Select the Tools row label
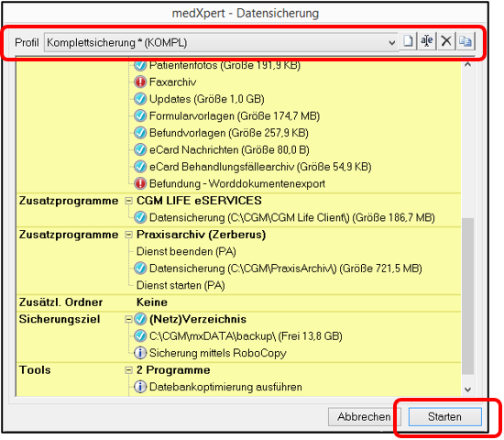 click(x=35, y=370)
